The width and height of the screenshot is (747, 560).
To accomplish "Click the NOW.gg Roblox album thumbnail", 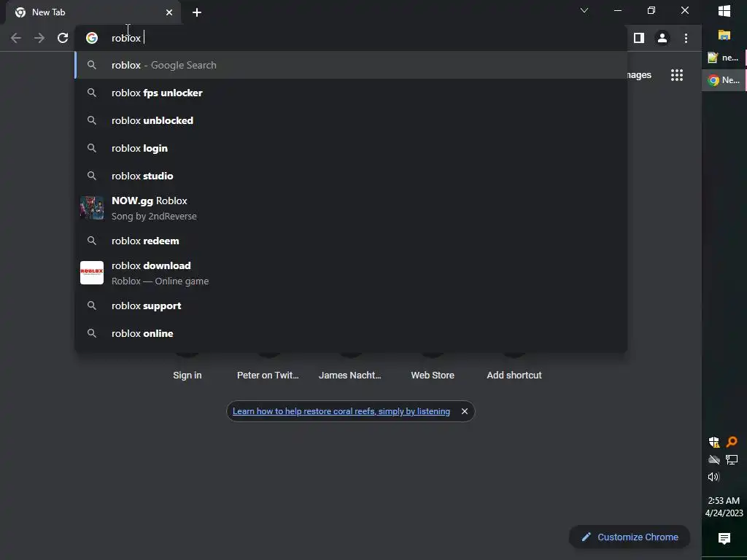I will 92,208.
